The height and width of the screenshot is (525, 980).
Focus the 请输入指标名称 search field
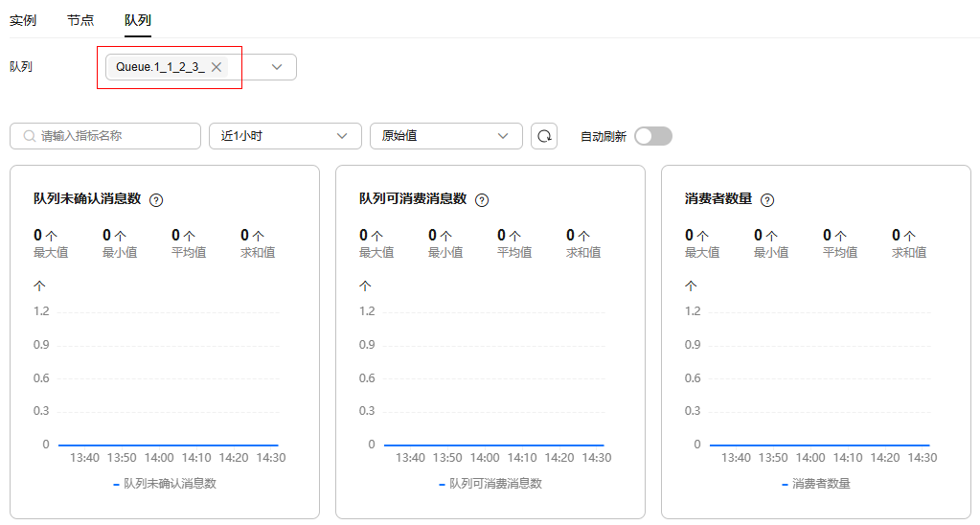tap(105, 136)
